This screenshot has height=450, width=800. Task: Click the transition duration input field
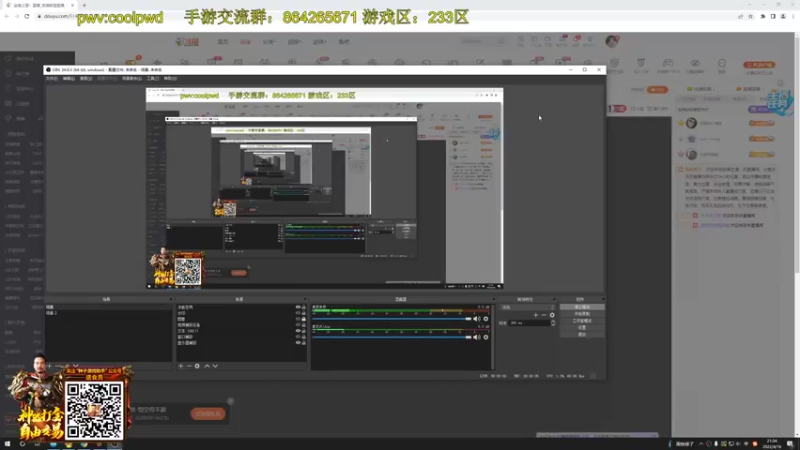click(x=529, y=323)
